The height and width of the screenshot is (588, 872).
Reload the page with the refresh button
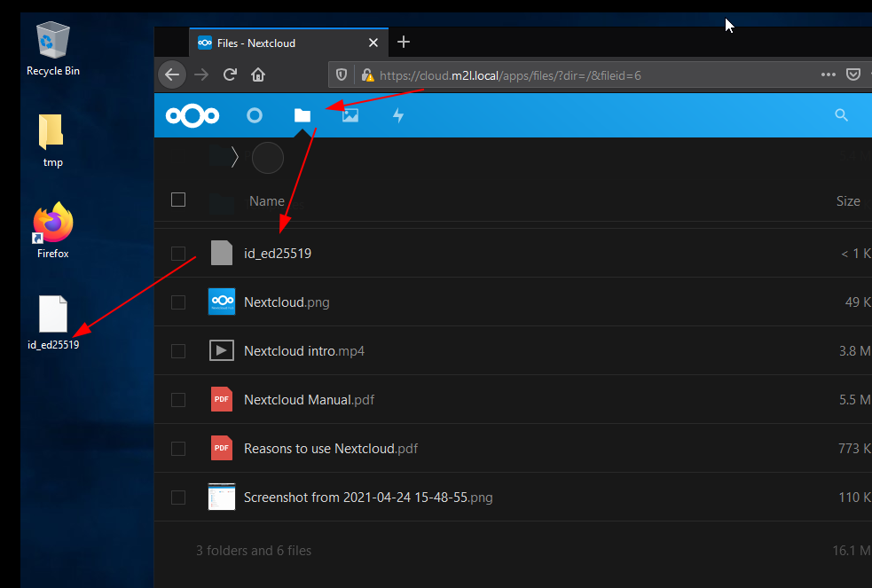pyautogui.click(x=231, y=74)
